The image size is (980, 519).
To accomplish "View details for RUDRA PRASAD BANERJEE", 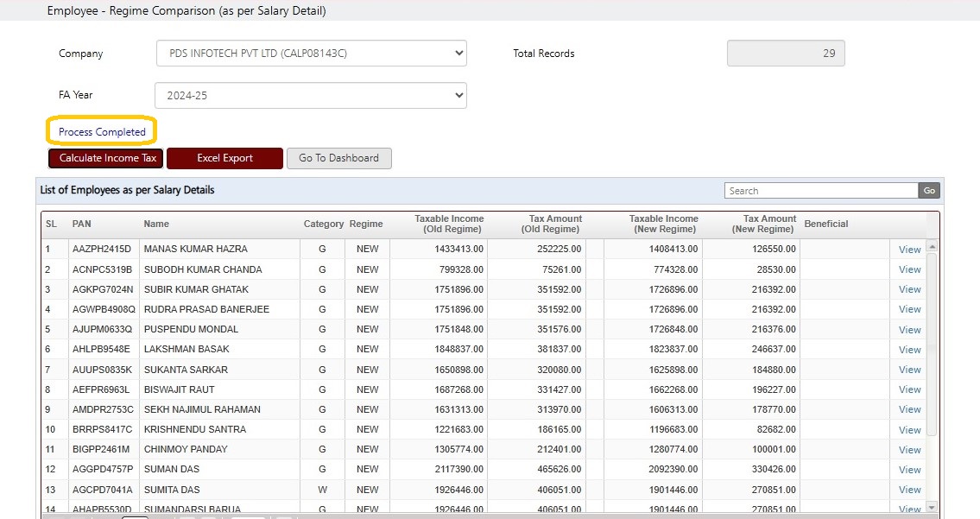I will pos(909,309).
